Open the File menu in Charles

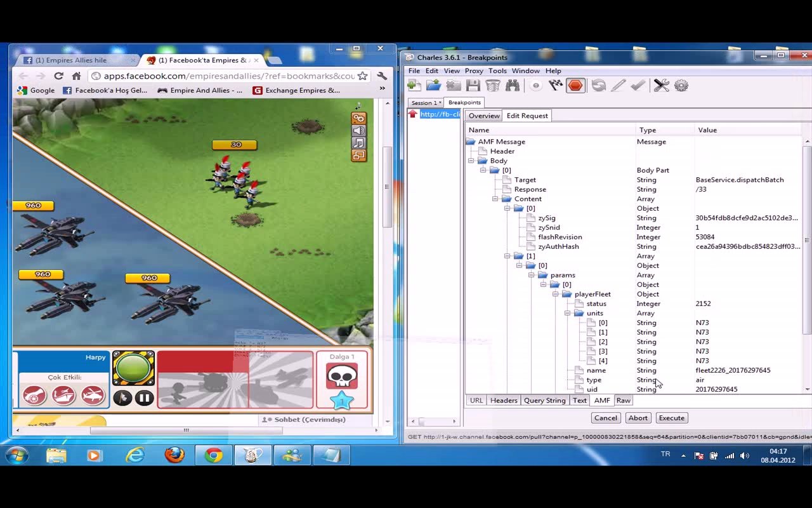click(x=414, y=70)
